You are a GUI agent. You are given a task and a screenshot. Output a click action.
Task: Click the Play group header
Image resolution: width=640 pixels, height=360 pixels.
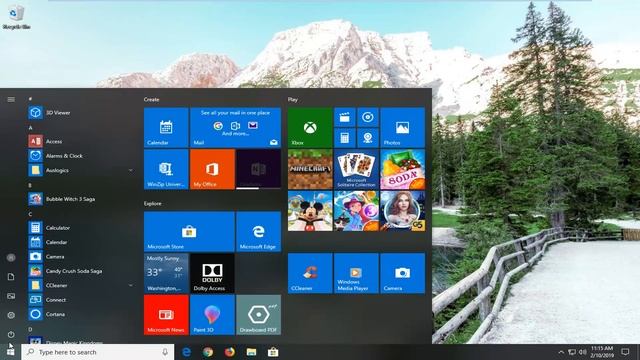[293, 99]
